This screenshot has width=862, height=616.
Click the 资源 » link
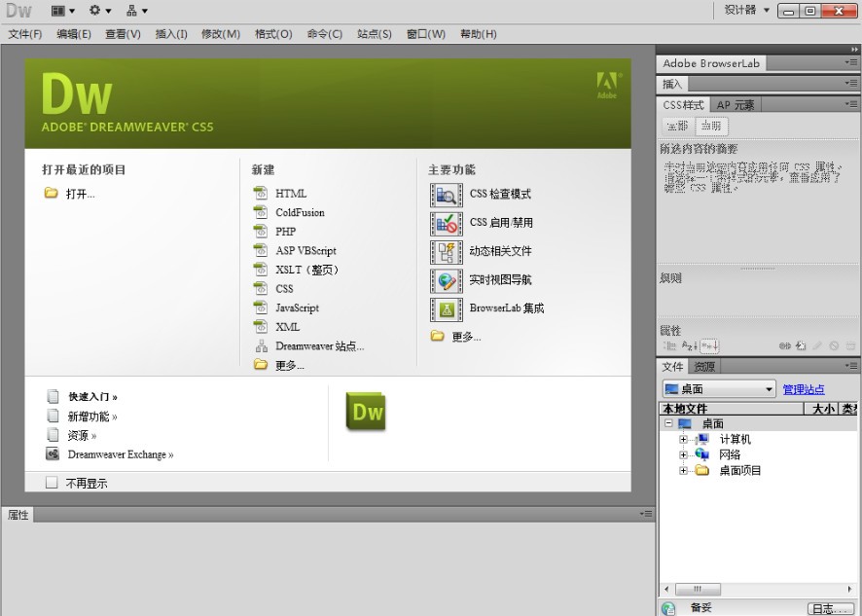pyautogui.click(x=82, y=436)
